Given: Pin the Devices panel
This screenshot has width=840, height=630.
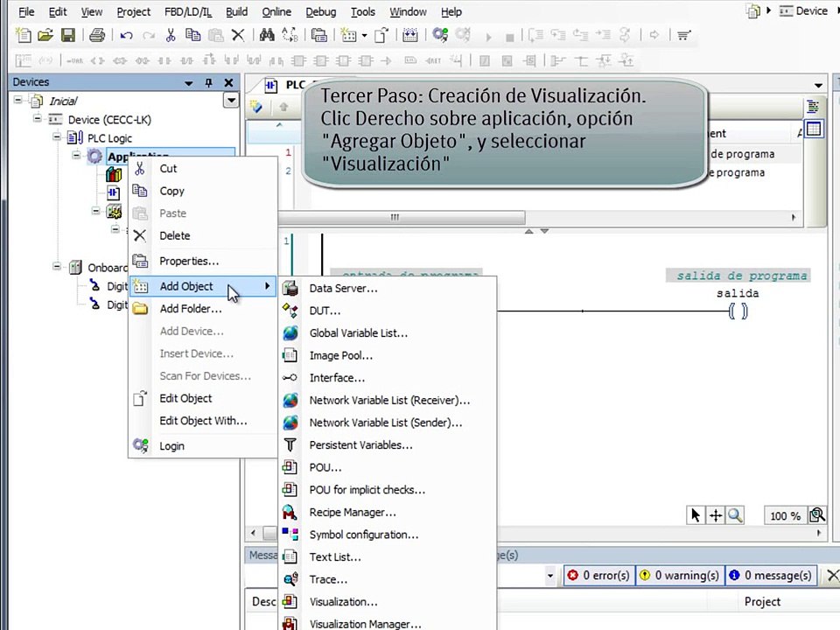Looking at the screenshot, I should click(208, 82).
